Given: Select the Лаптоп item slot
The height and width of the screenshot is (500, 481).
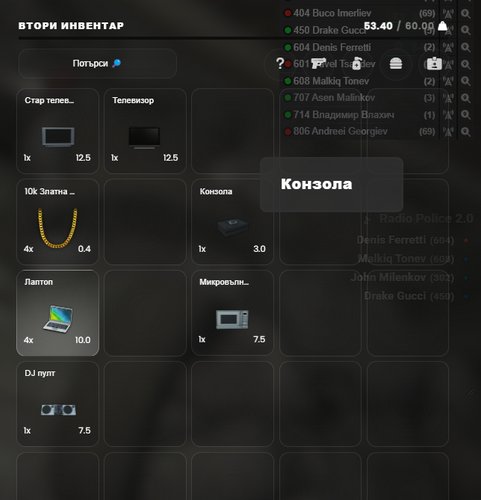Looking at the screenshot, I should pos(58,313).
